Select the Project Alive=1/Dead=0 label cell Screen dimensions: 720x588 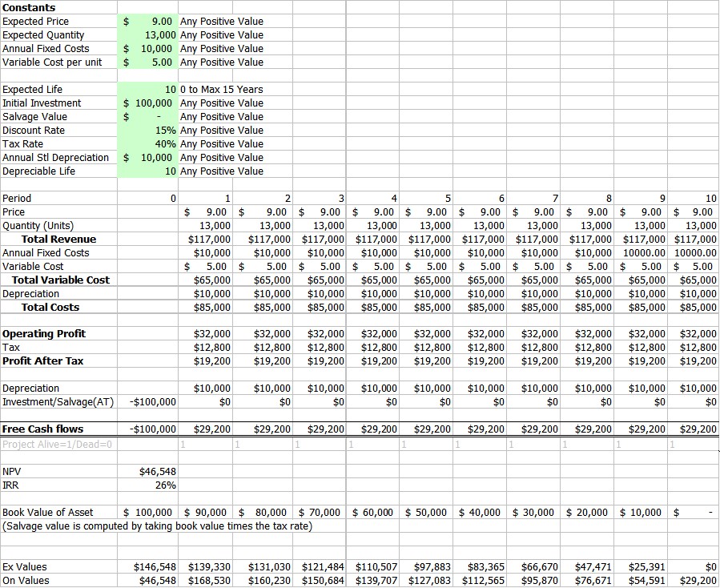pyautogui.click(x=58, y=444)
